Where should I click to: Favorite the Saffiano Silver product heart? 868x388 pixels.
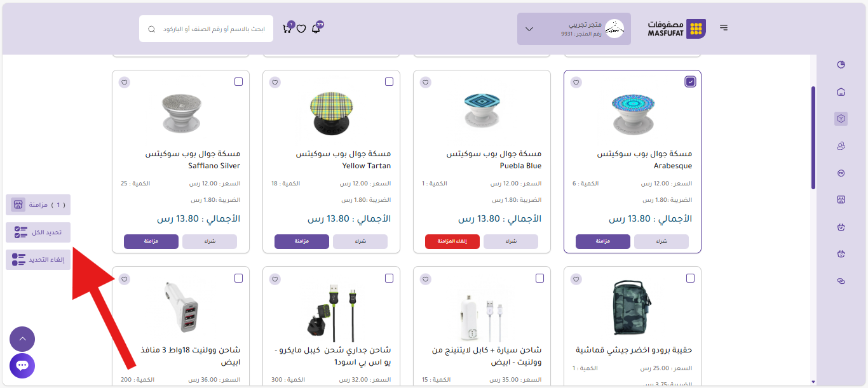(x=125, y=82)
